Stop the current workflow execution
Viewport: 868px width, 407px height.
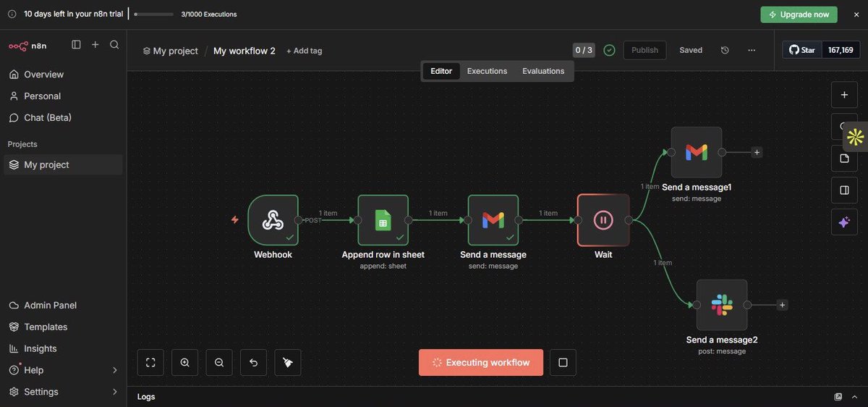(x=563, y=363)
